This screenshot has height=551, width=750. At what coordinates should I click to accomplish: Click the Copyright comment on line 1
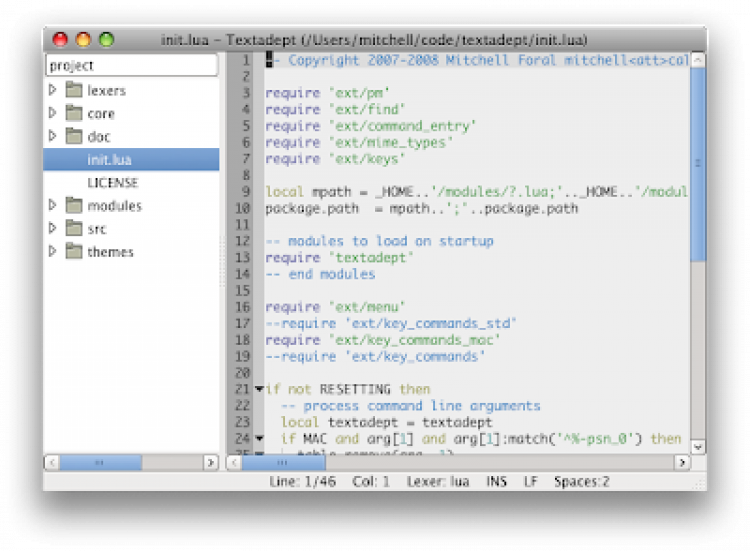(x=477, y=60)
